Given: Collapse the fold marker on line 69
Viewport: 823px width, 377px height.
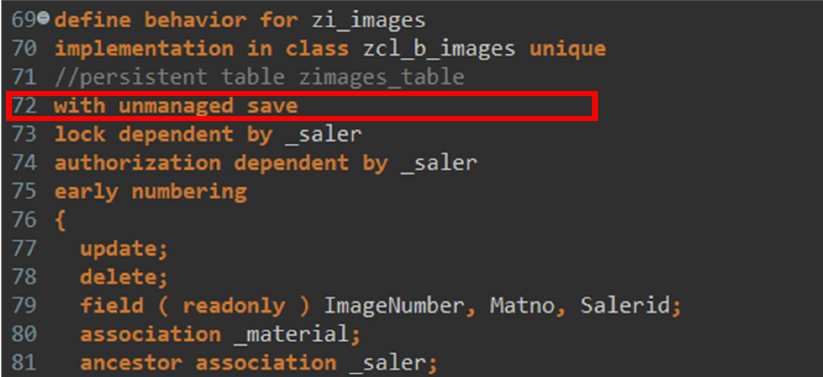Looking at the screenshot, I should click(44, 19).
